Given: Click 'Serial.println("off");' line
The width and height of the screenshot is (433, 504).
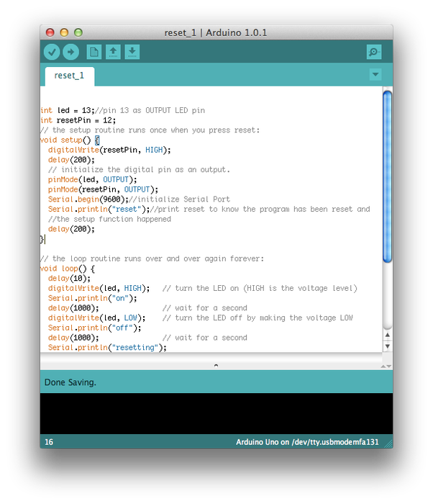Looking at the screenshot, I should [x=94, y=328].
